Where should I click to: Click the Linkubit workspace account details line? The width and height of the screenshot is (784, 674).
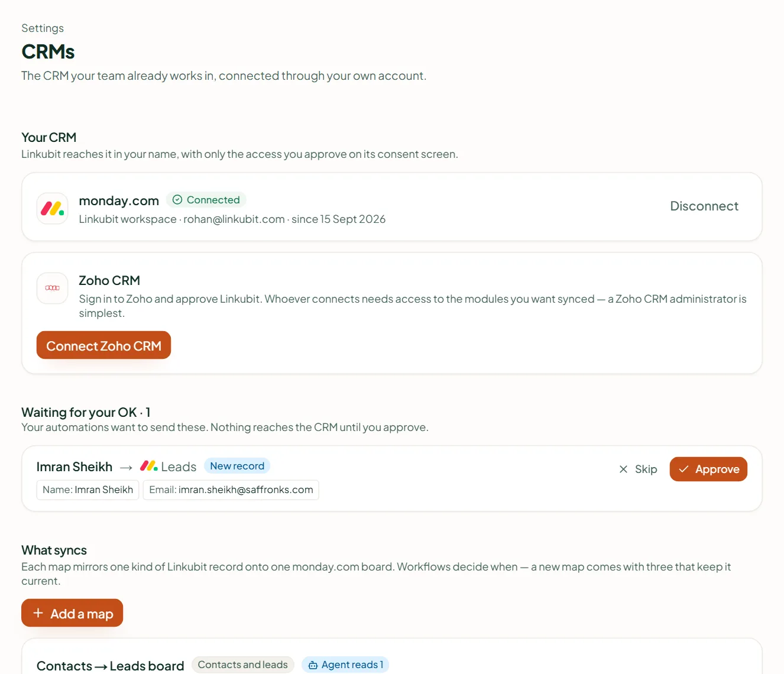tap(232, 219)
